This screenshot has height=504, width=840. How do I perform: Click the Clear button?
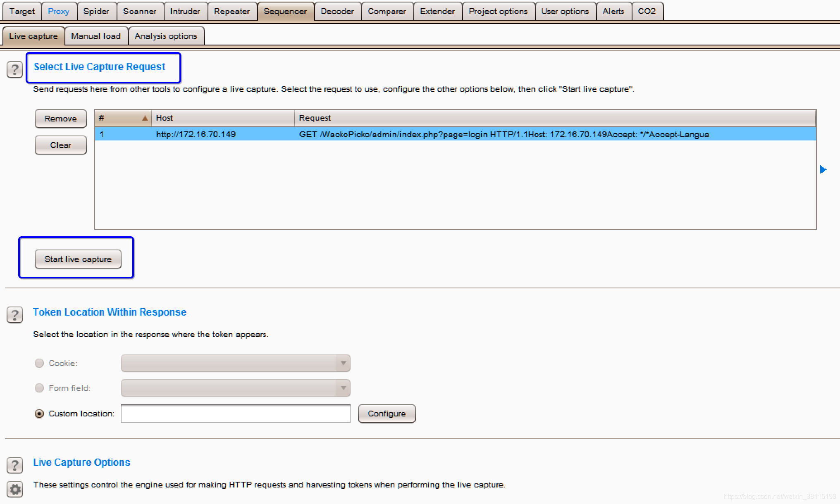point(61,145)
